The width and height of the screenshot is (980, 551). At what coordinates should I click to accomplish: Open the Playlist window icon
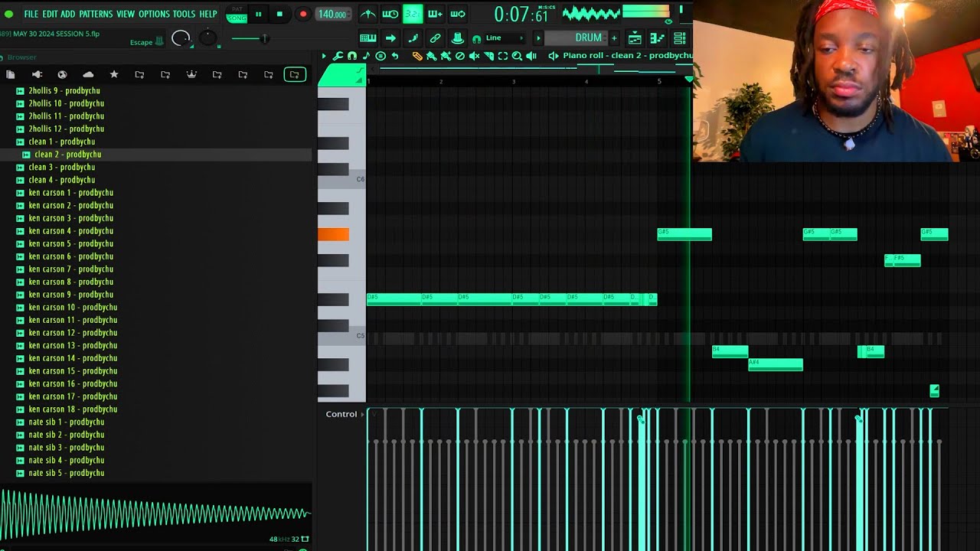[635, 37]
